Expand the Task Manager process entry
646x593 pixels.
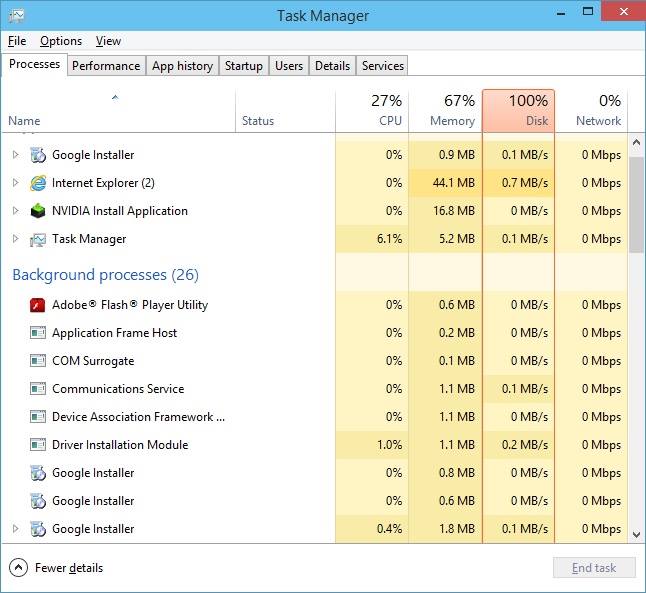(x=16, y=239)
